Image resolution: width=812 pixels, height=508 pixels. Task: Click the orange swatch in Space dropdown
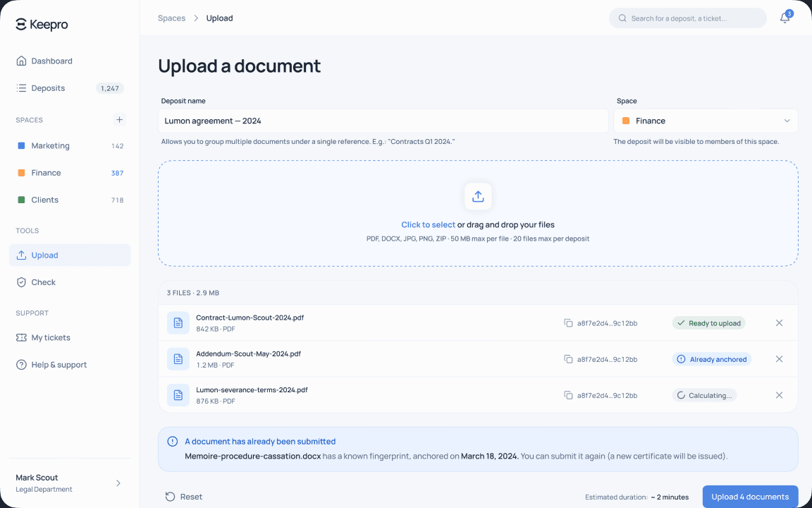coord(626,121)
